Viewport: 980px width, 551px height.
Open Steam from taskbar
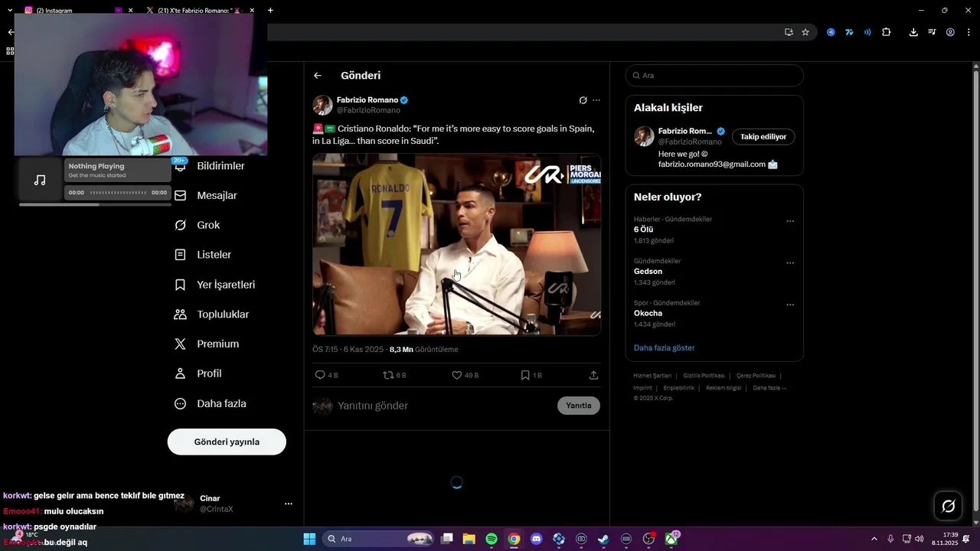pos(603,539)
